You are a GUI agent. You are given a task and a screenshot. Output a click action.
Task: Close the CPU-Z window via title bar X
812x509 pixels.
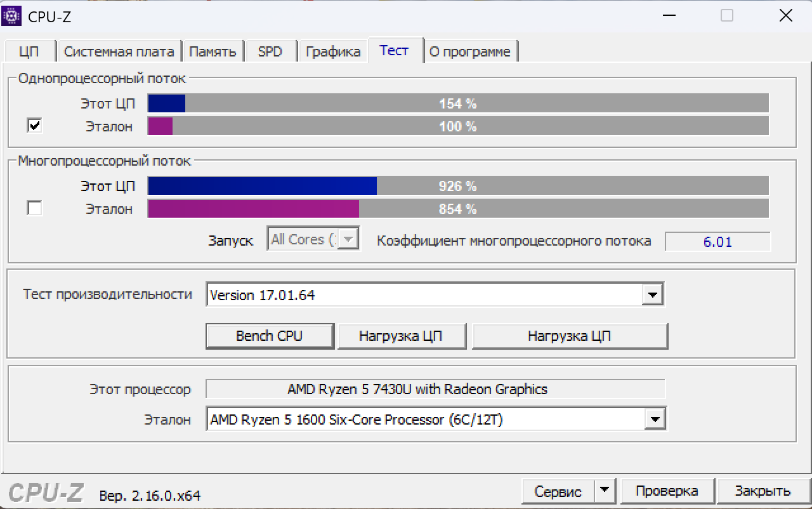pyautogui.click(x=785, y=16)
